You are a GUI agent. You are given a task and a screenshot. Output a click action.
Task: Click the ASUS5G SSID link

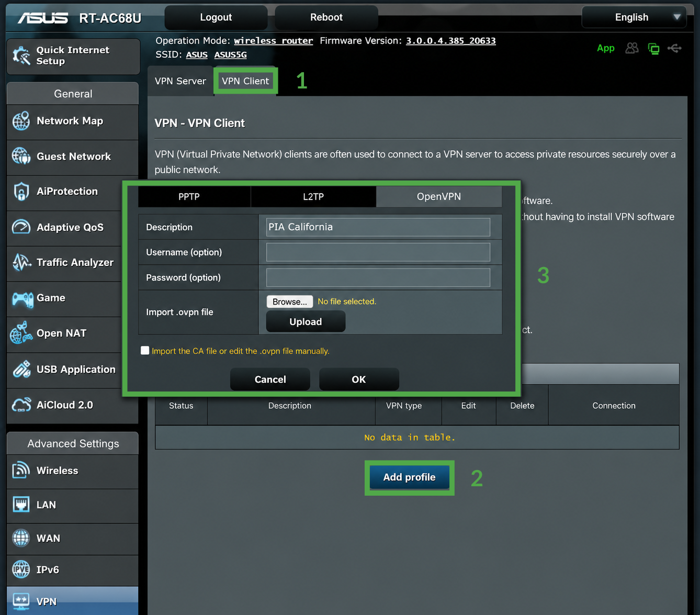point(230,54)
